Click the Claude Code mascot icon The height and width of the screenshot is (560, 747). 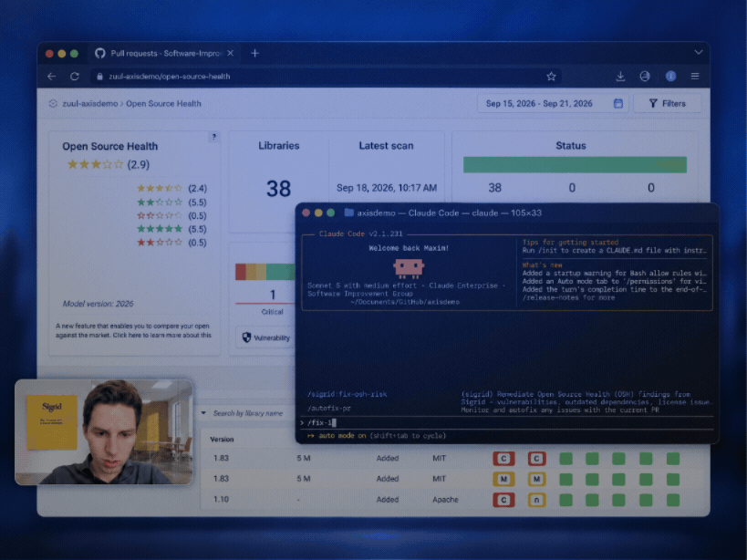[x=409, y=268]
